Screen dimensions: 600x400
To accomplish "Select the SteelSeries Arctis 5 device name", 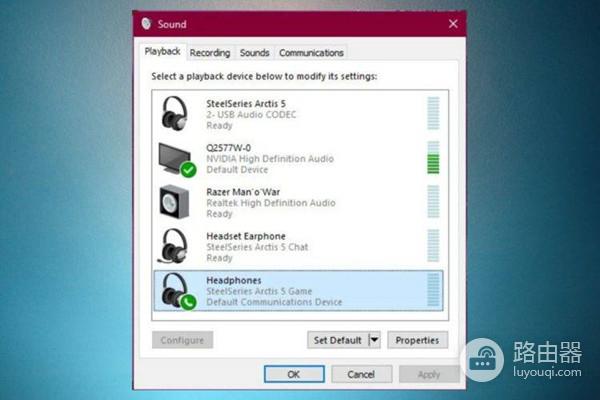I will click(246, 103).
